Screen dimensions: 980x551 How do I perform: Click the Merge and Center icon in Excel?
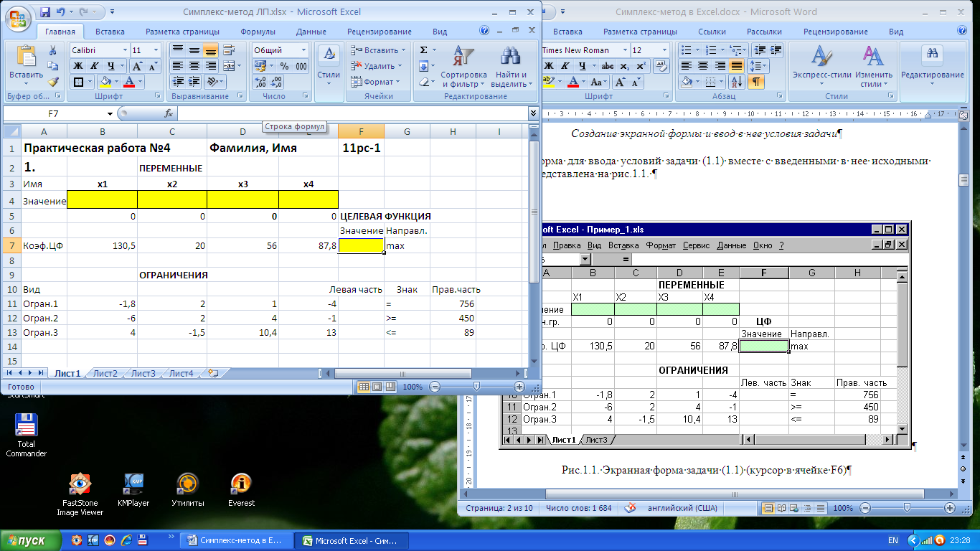pos(230,66)
